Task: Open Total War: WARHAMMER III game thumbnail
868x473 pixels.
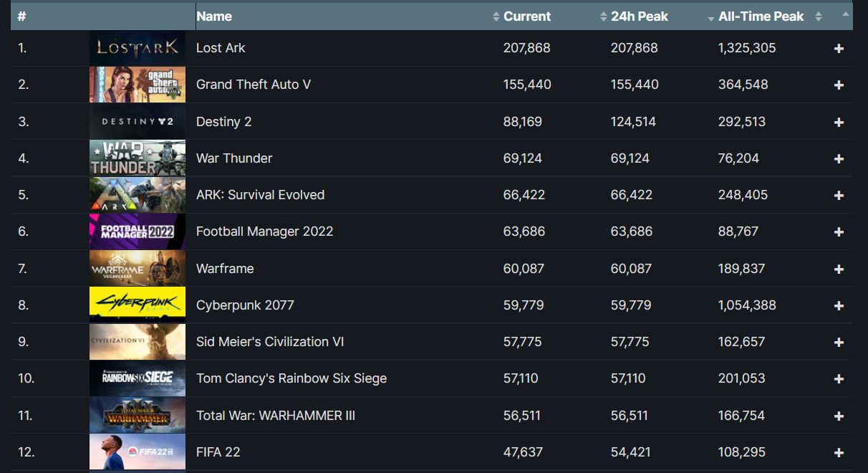Action: (138, 415)
